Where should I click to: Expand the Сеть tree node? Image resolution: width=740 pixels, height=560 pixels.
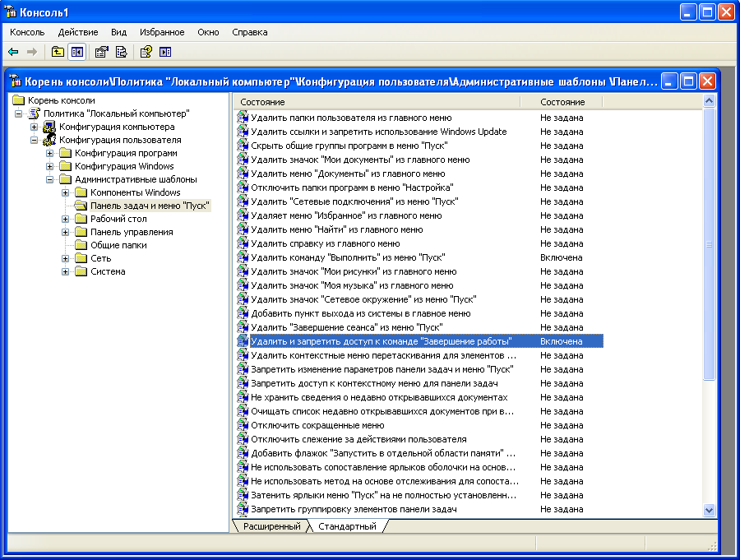[65, 258]
